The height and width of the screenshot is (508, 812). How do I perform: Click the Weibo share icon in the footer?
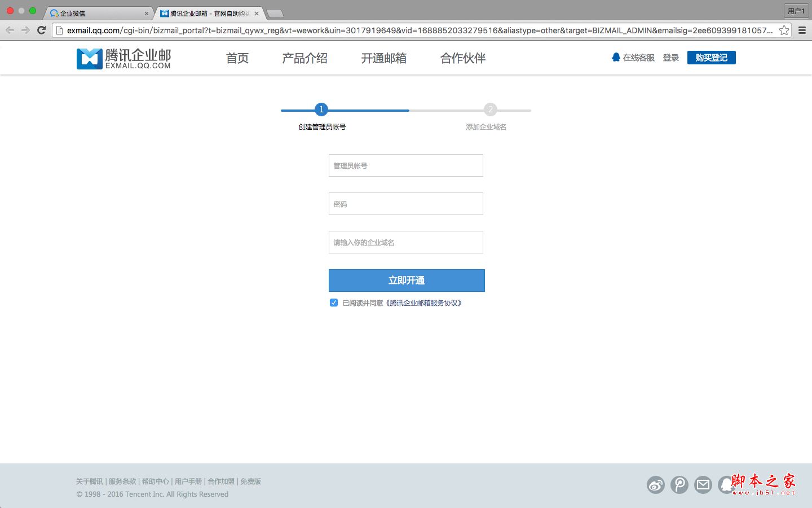pos(655,485)
